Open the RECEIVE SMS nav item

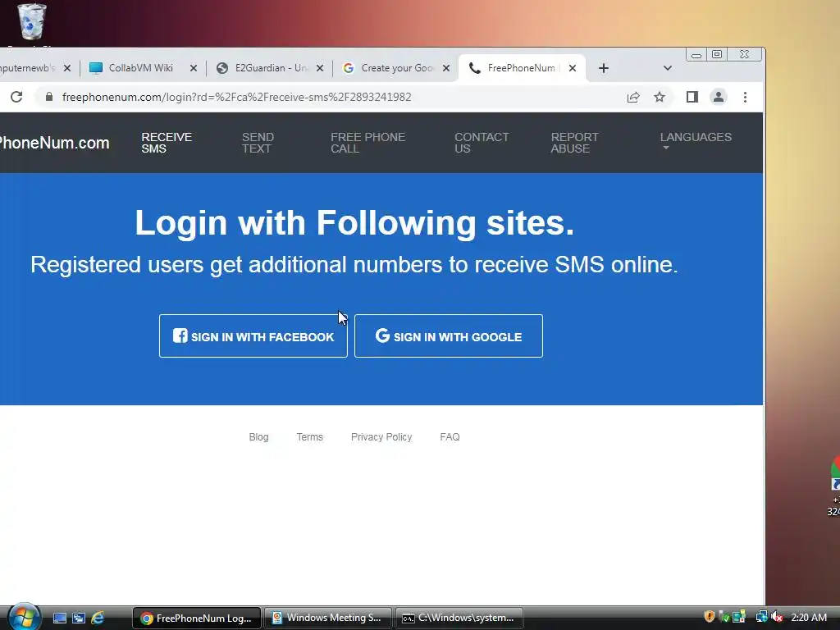pos(167,143)
